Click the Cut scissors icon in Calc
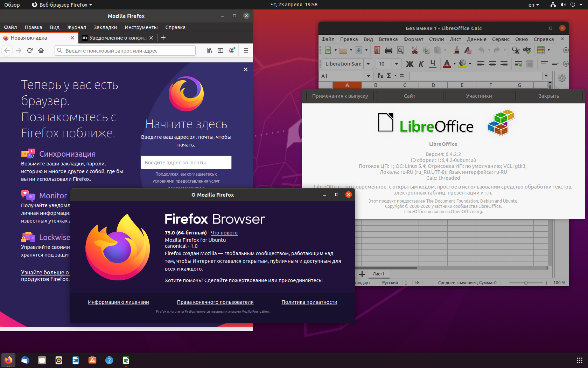Viewport: 588px width, 368px height. pos(415,50)
